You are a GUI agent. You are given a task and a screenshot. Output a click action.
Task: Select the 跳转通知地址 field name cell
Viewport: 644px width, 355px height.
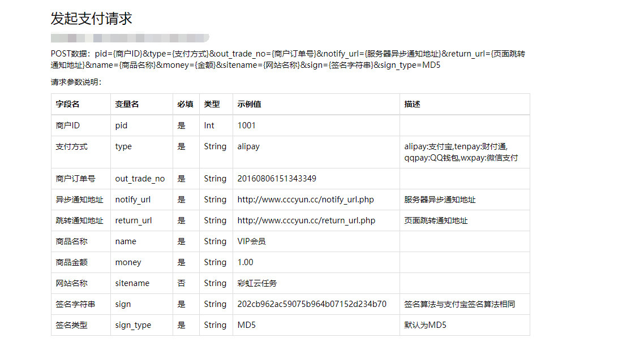pyautogui.click(x=80, y=221)
